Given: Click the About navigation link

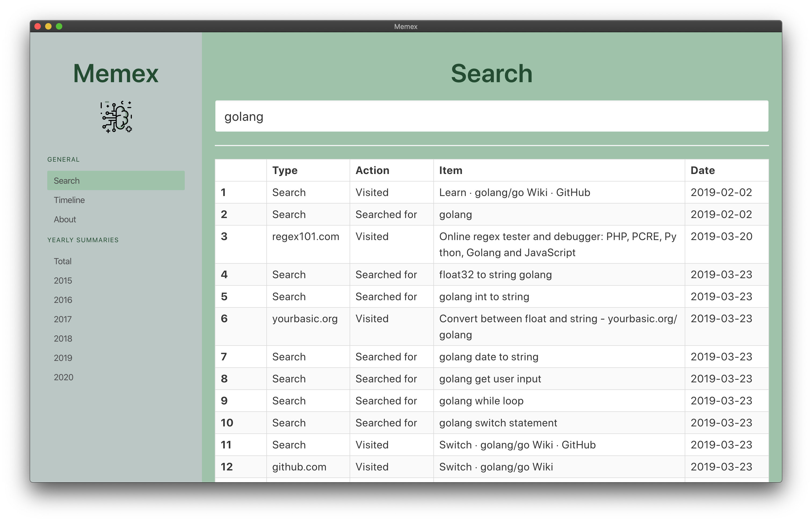Looking at the screenshot, I should (x=64, y=220).
